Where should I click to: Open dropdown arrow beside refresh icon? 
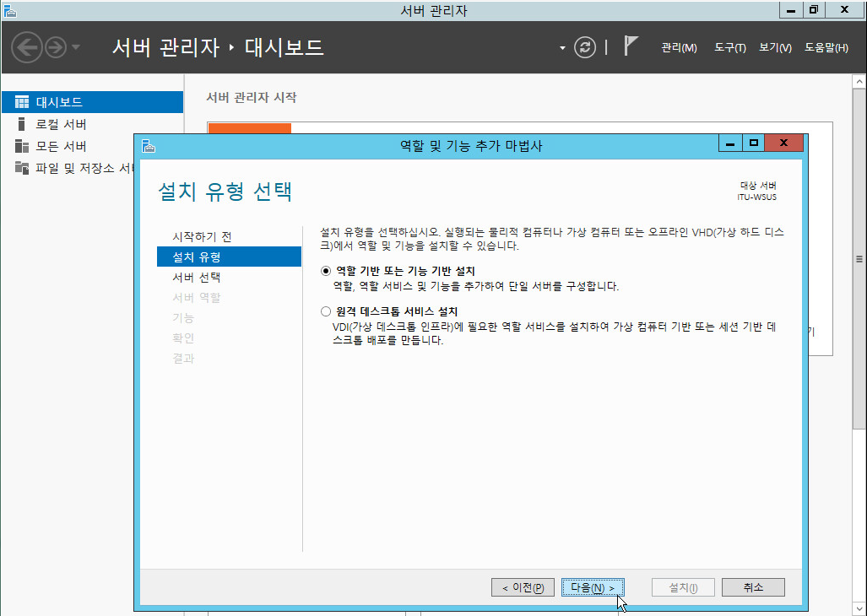[562, 48]
